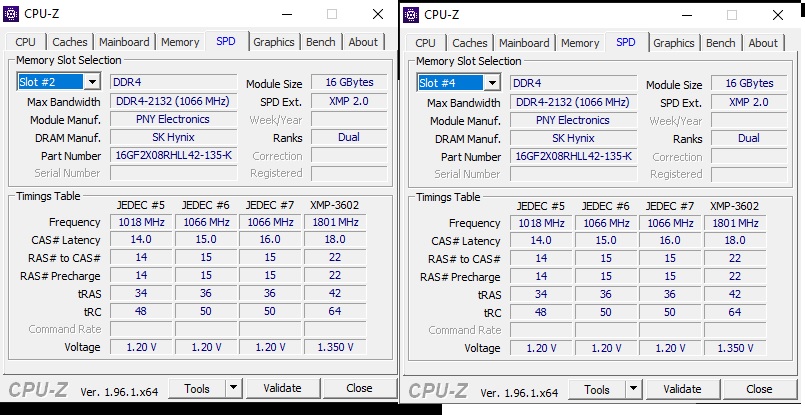Click XMP-3602 tRC value 64, left window

click(x=335, y=311)
